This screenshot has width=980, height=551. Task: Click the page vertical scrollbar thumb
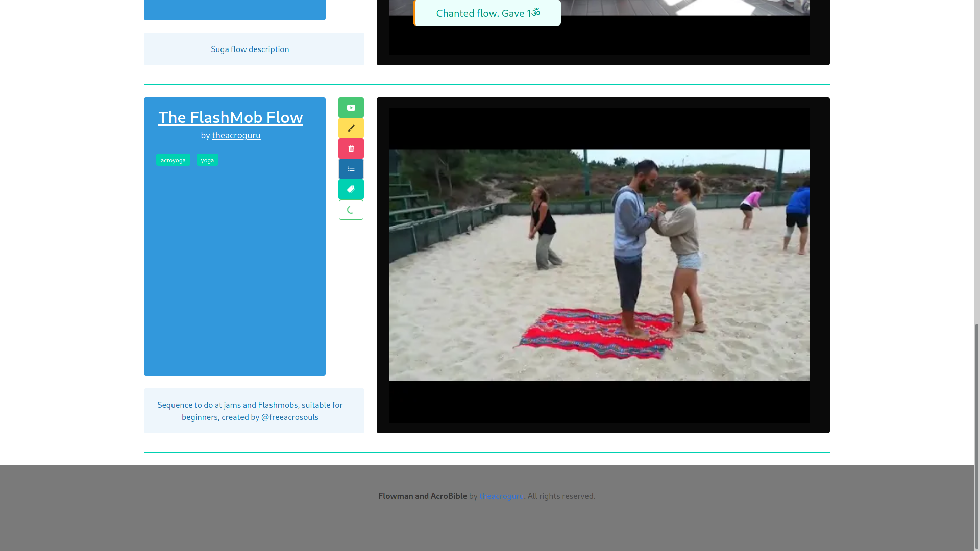pyautogui.click(x=976, y=436)
